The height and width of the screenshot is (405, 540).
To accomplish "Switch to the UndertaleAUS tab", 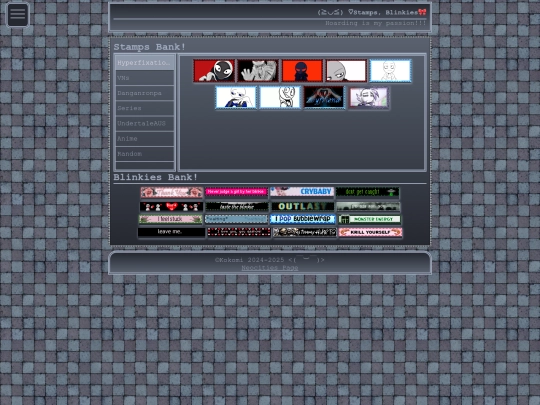I will 145,123.
